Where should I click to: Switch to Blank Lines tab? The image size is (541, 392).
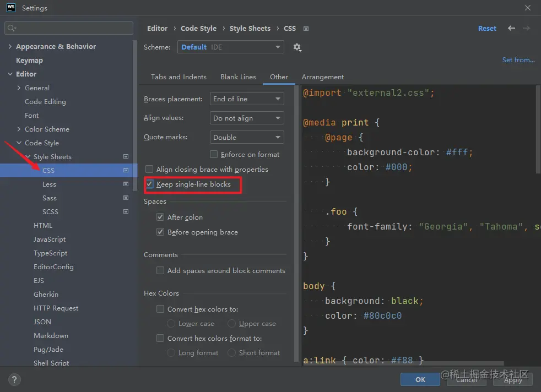(238, 77)
